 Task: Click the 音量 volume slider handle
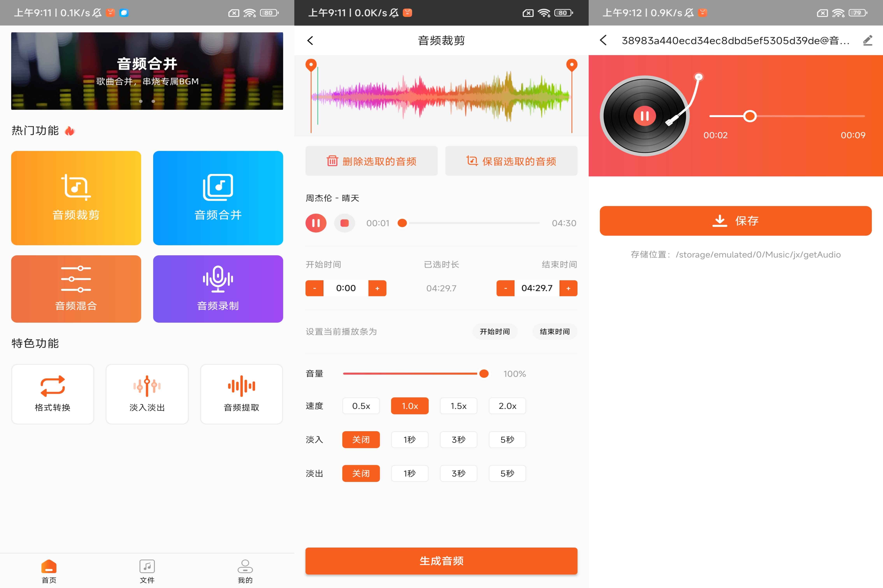[x=484, y=373]
